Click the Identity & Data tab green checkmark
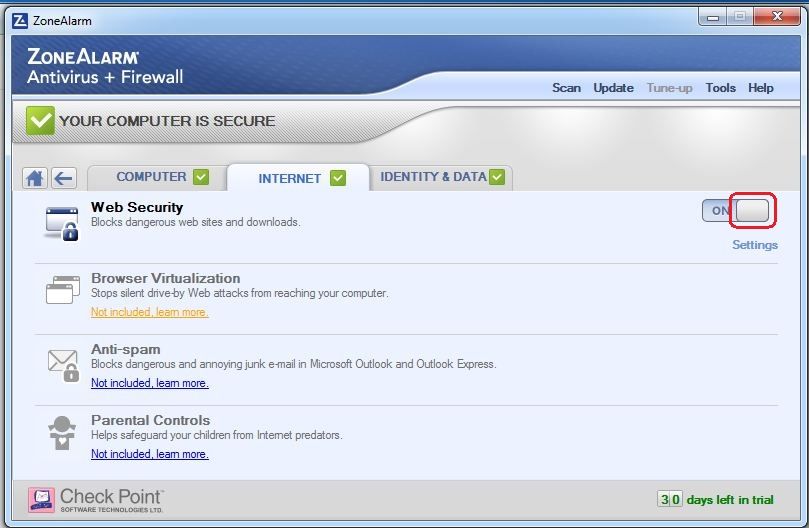Screen dimensions: 809x528 (x=497, y=177)
